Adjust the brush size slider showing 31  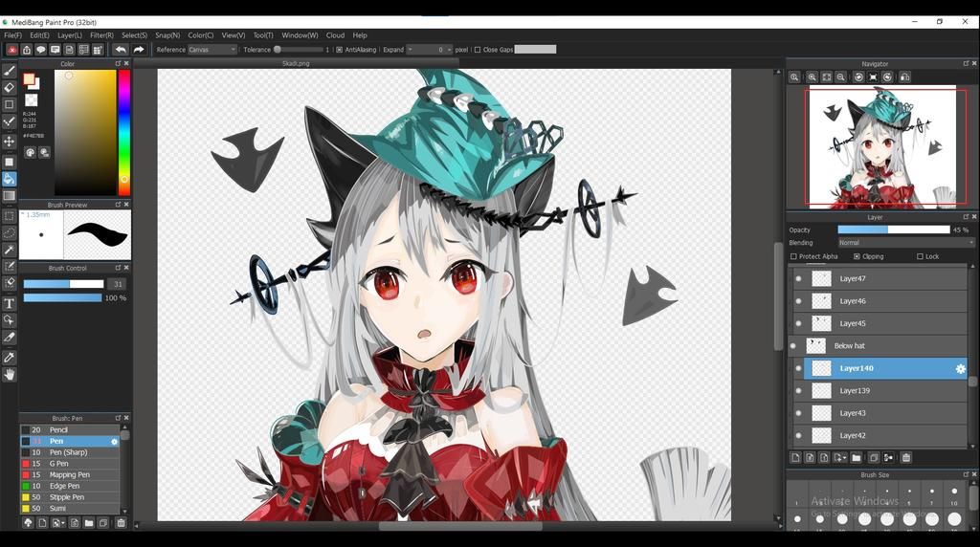[63, 284]
